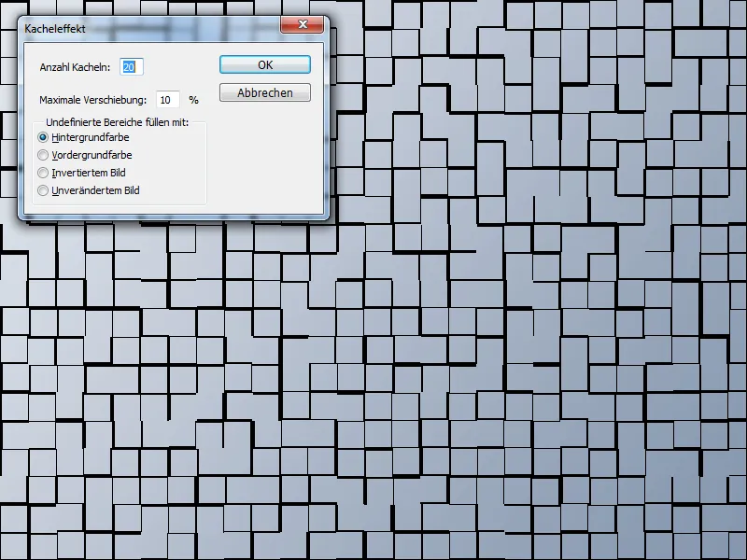Close the Kacheleffekt dialog
Screen dimensions: 747x560
tap(303, 24)
